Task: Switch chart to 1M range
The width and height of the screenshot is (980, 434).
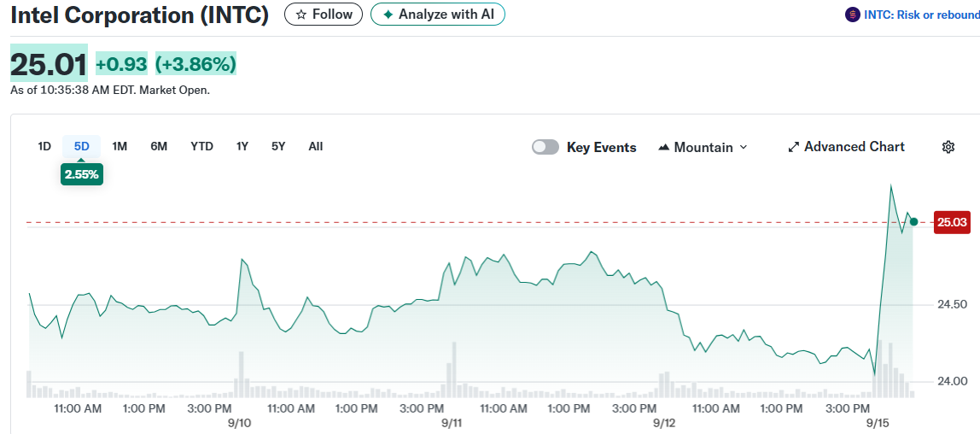Action: click(120, 147)
